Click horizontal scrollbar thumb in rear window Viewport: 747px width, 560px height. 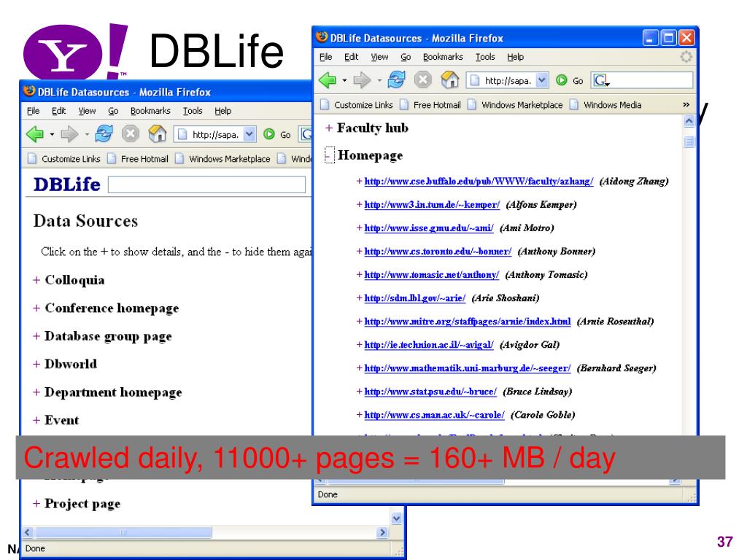[124, 532]
